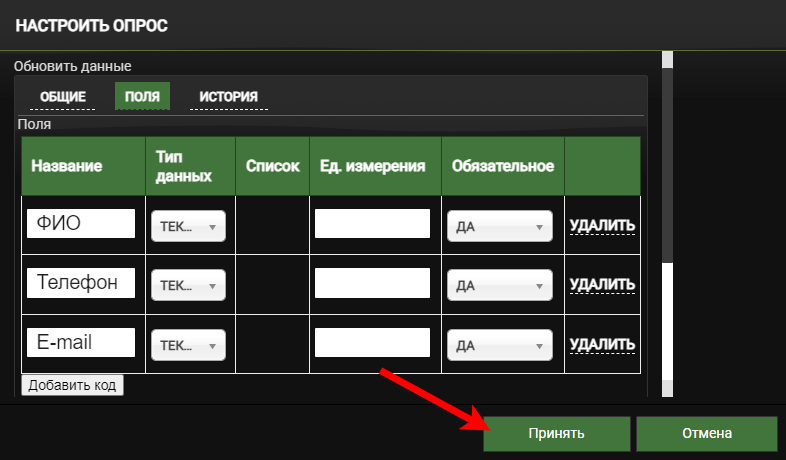Open data type dropdown for ФИО row
The width and height of the screenshot is (786, 460).
click(x=188, y=226)
